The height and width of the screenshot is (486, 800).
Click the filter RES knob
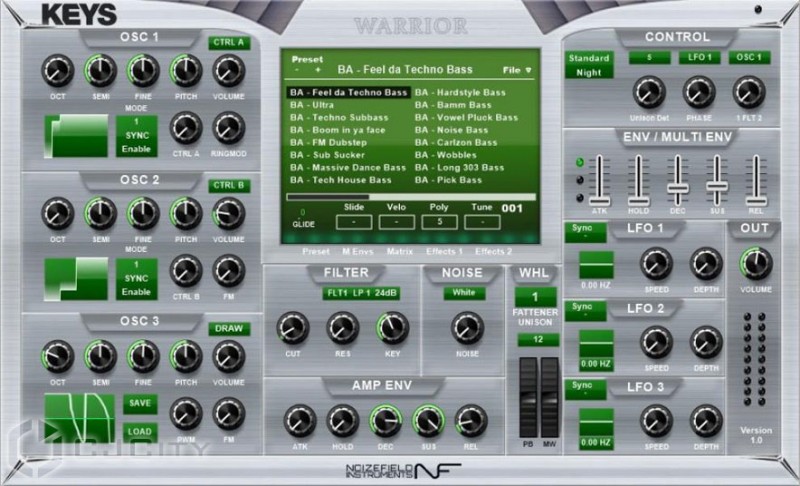[343, 328]
